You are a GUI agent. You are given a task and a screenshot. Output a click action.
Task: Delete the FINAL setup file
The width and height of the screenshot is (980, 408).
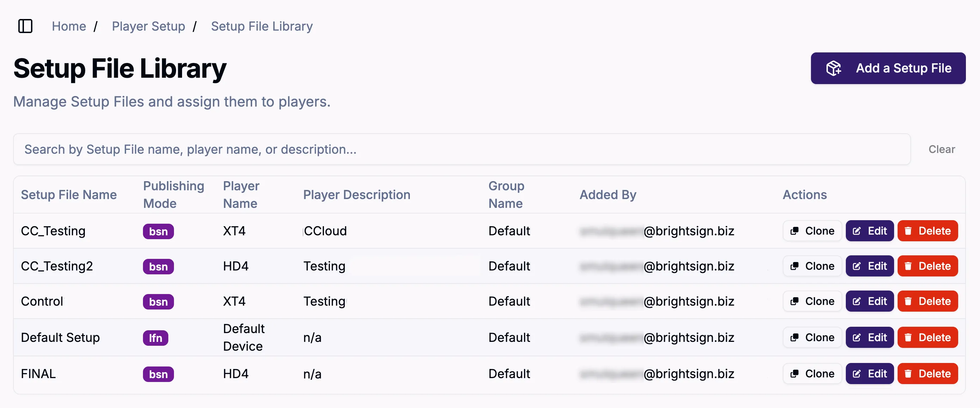[x=928, y=374]
